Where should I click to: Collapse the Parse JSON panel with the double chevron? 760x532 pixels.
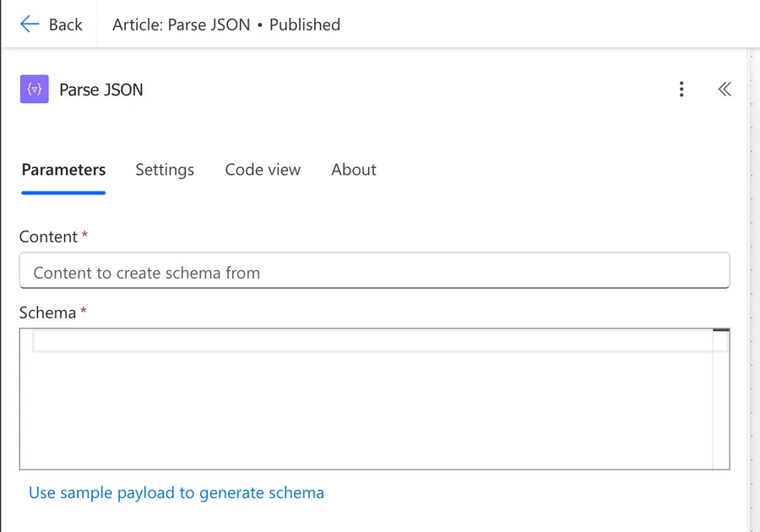point(724,90)
